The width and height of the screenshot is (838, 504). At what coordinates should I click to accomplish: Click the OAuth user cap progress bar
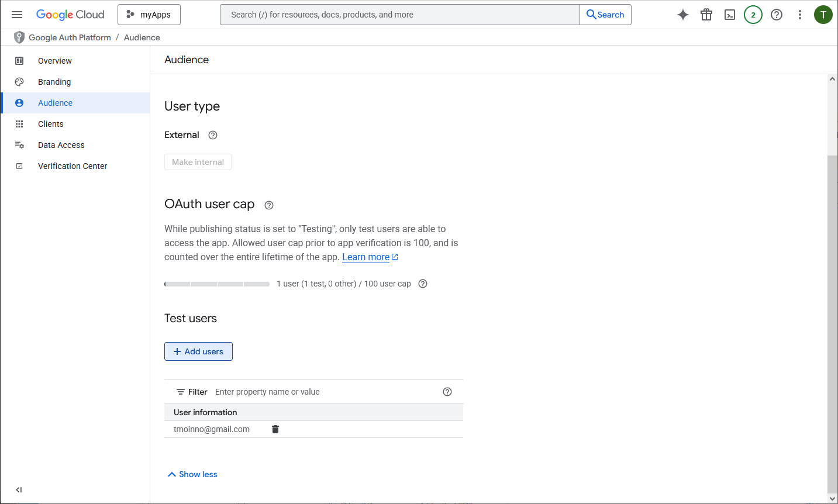click(217, 284)
